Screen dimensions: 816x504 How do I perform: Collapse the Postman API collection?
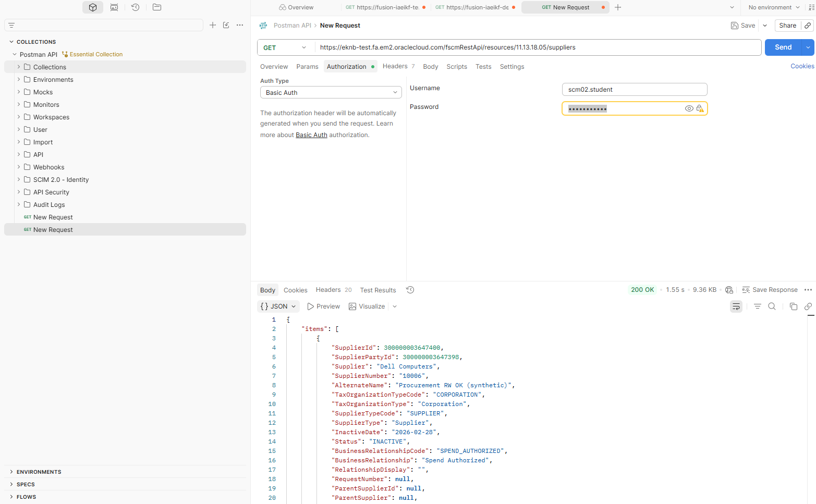15,54
